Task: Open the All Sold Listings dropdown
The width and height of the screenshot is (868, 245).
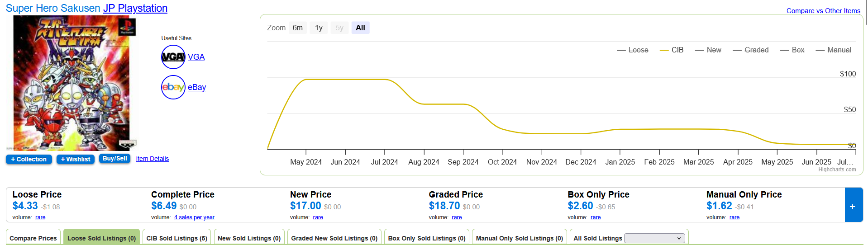Action: tap(654, 238)
